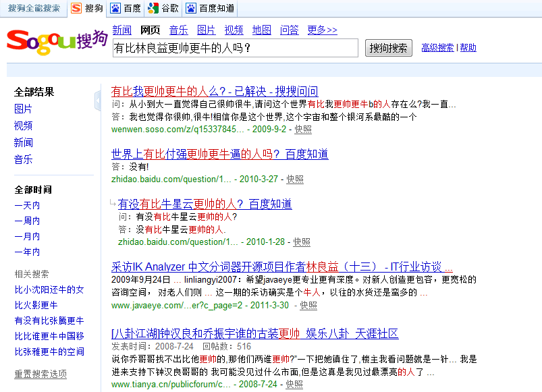Open 快照 for the tianya.cn result
This screenshot has height=392, width=542.
click(x=294, y=385)
